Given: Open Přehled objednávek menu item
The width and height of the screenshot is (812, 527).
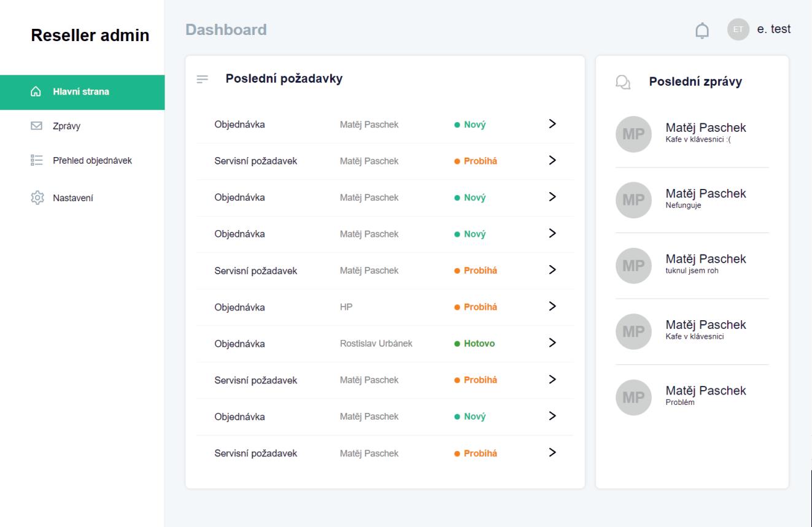Looking at the screenshot, I should point(92,161).
